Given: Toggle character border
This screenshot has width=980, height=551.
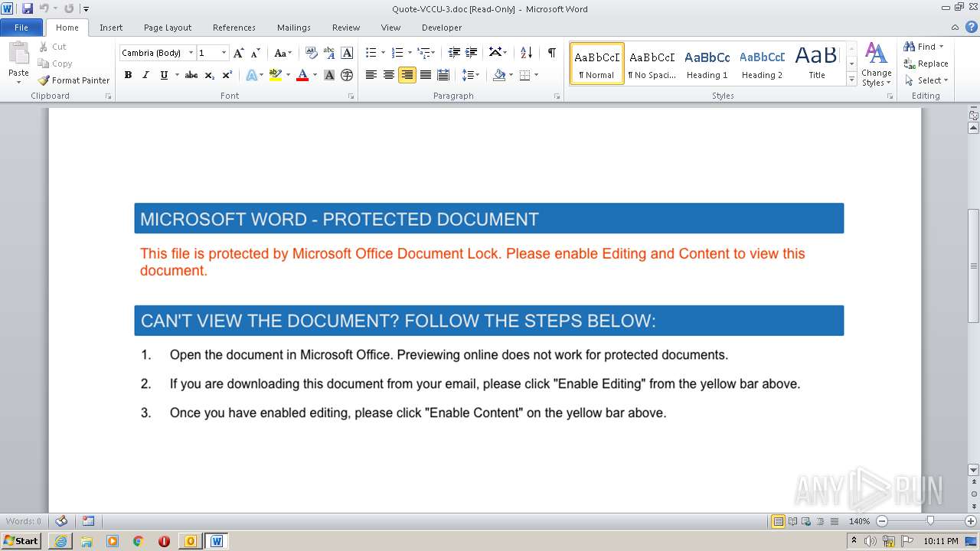Looking at the screenshot, I should click(x=347, y=53).
